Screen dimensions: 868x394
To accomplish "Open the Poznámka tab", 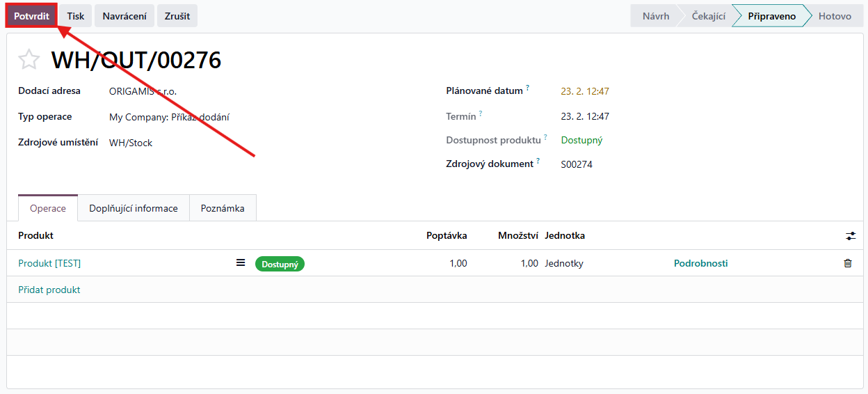I will (223, 208).
